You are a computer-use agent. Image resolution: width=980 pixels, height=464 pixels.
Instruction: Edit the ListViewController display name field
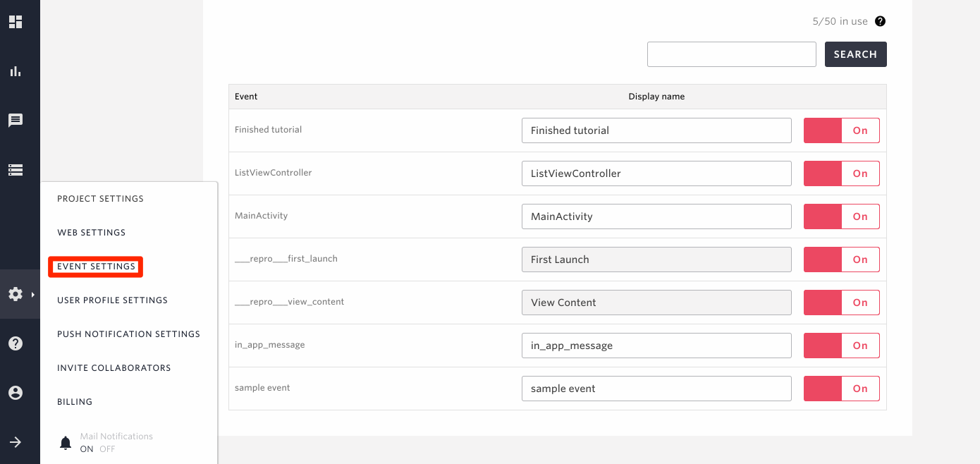[x=656, y=173]
